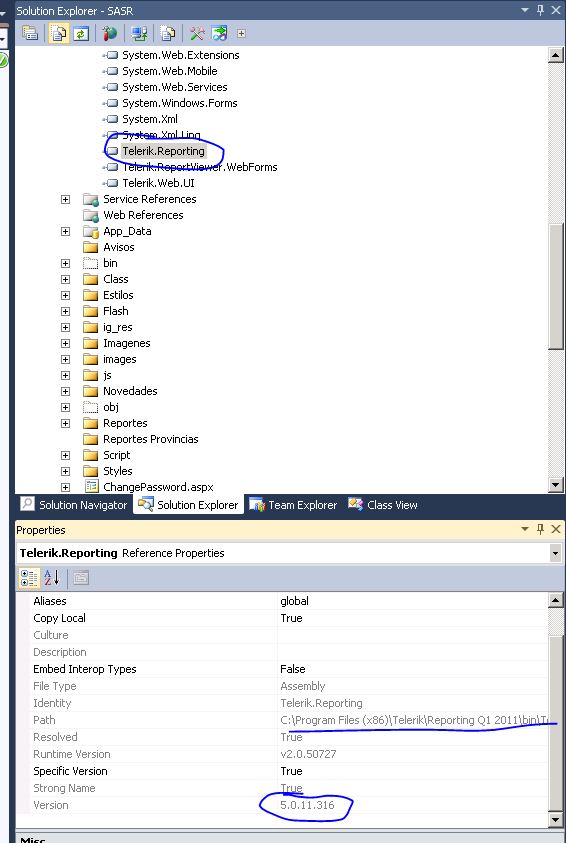Switch to the Team Explorer tab

click(293, 505)
